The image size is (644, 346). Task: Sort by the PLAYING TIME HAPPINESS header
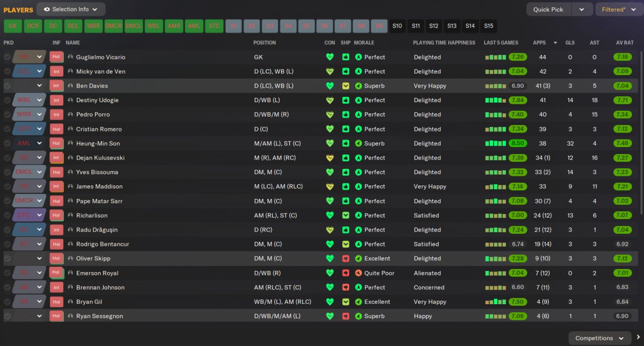click(444, 43)
